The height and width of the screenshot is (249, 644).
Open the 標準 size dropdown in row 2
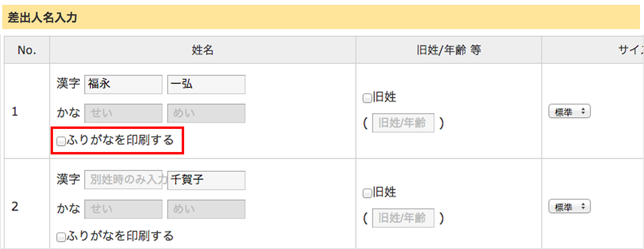point(569,207)
